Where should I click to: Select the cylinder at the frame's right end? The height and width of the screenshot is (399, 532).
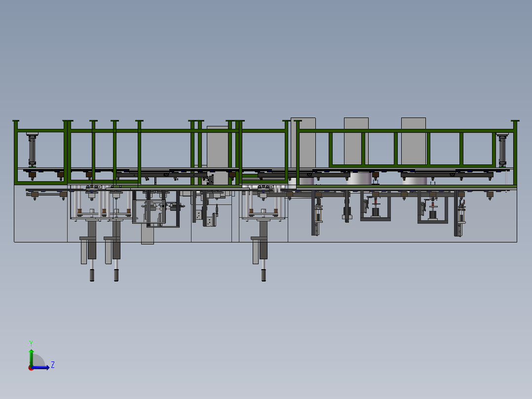[502, 150]
